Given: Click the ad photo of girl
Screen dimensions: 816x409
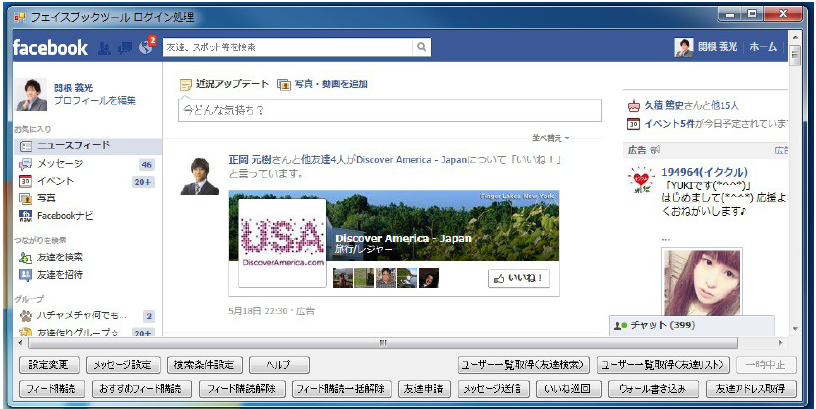Looking at the screenshot, I should click(x=702, y=282).
